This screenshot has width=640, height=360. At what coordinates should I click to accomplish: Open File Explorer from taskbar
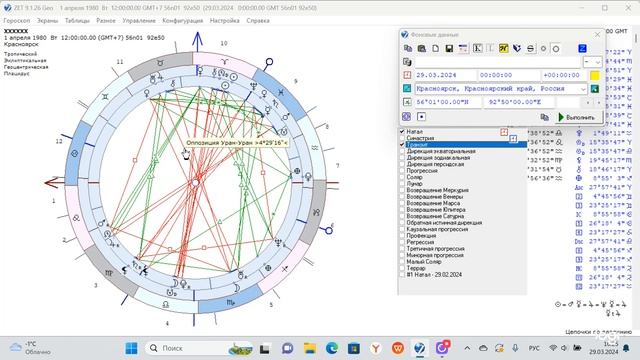click(x=310, y=348)
